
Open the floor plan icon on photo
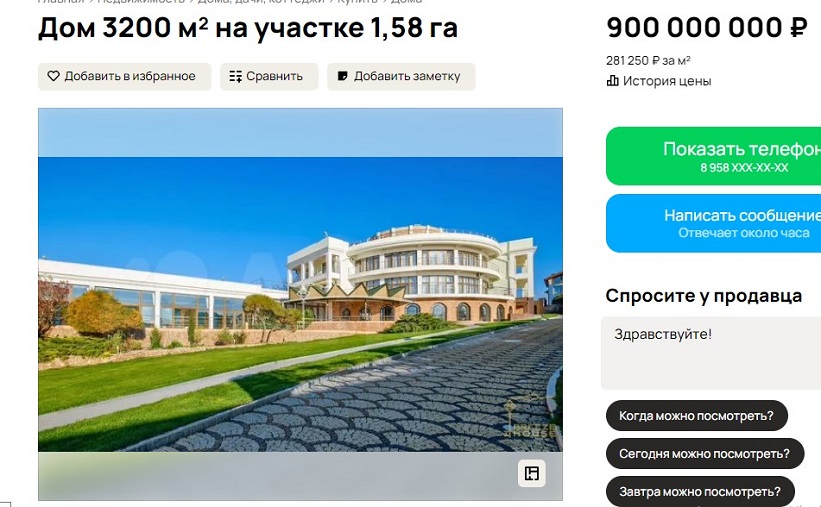[x=531, y=473]
